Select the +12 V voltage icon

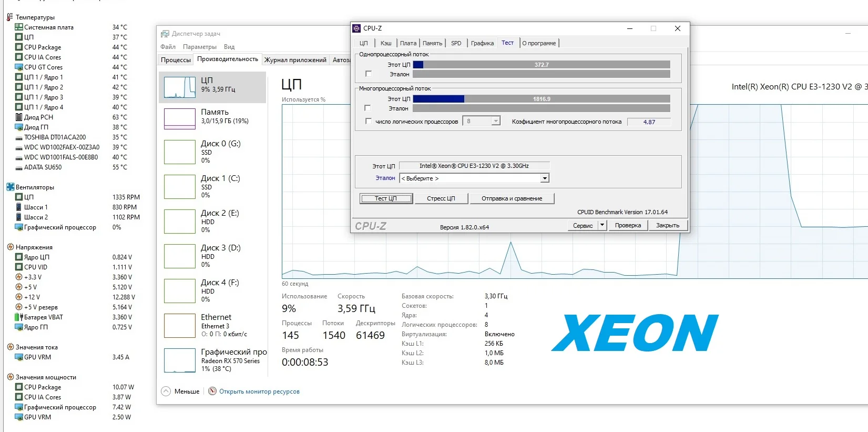[x=19, y=297]
